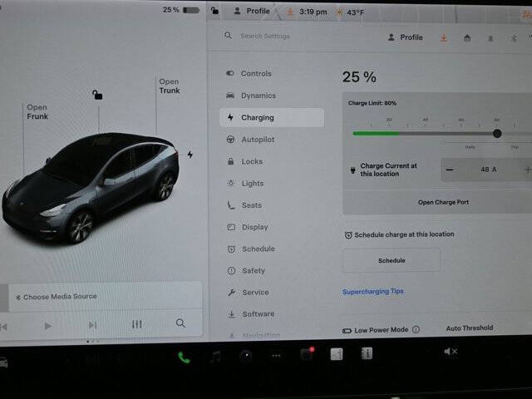
Task: Click the 3:19 pm clock
Action: click(313, 12)
